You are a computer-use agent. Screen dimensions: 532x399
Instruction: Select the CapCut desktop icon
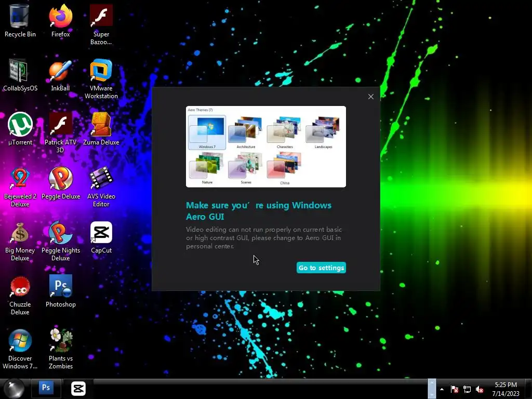pyautogui.click(x=101, y=237)
